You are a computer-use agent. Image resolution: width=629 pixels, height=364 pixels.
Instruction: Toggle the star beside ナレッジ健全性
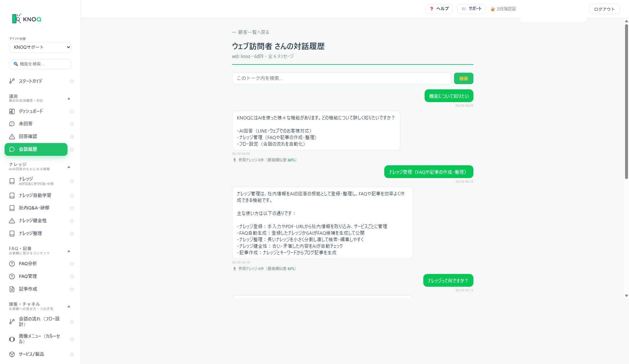pyautogui.click(x=72, y=221)
